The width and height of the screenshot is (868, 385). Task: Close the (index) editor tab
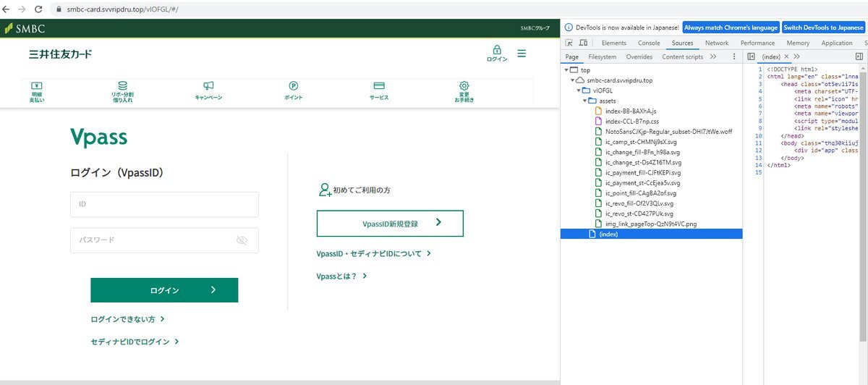(786, 56)
